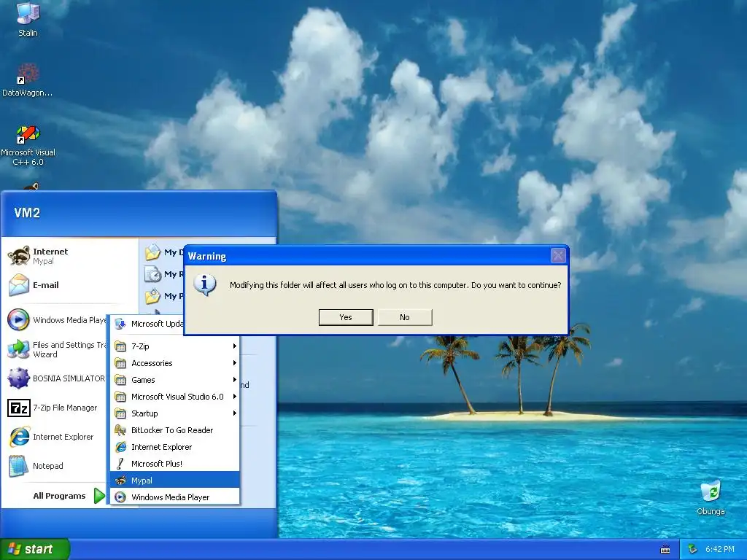747x560 pixels.
Task: Launch Microsoft Visual C++ 6.0 desktop shortcut
Action: tap(28, 146)
